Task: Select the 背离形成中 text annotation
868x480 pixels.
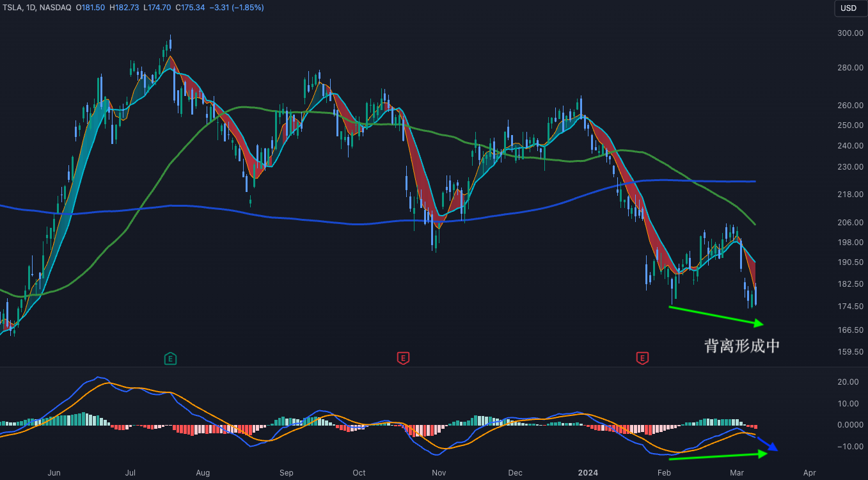Action: pos(742,346)
